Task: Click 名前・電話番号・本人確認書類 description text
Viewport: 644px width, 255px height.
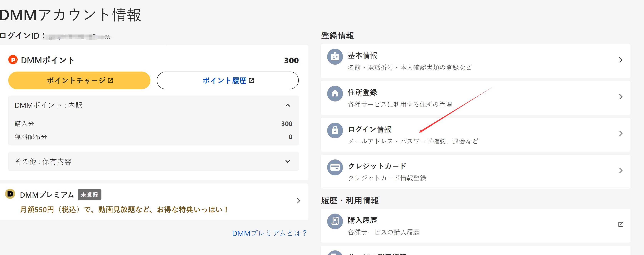Action: [x=410, y=67]
